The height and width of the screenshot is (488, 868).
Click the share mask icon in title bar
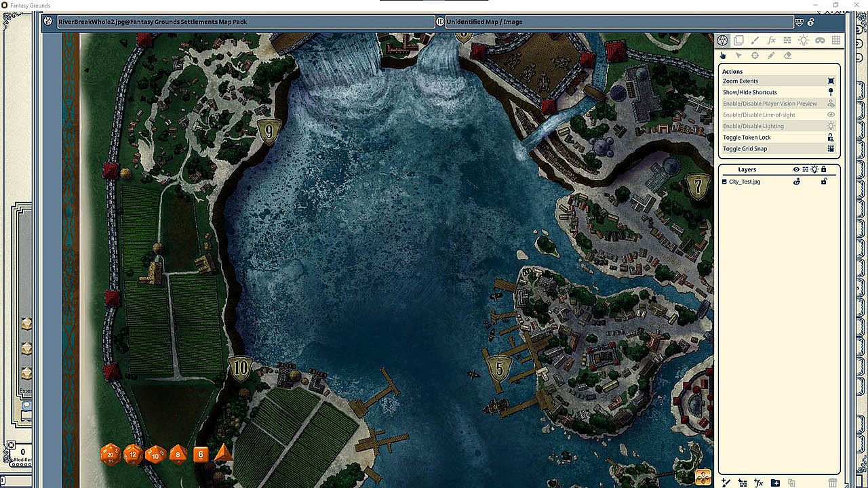[800, 22]
